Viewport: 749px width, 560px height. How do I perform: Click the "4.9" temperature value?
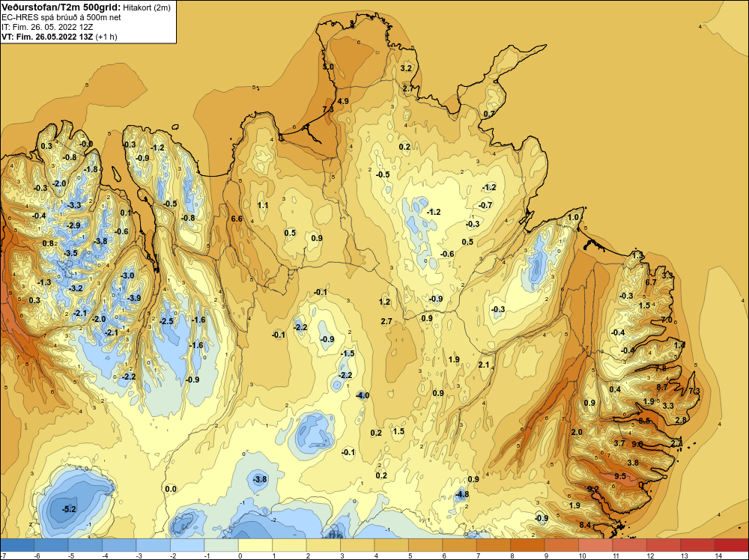pos(343,101)
